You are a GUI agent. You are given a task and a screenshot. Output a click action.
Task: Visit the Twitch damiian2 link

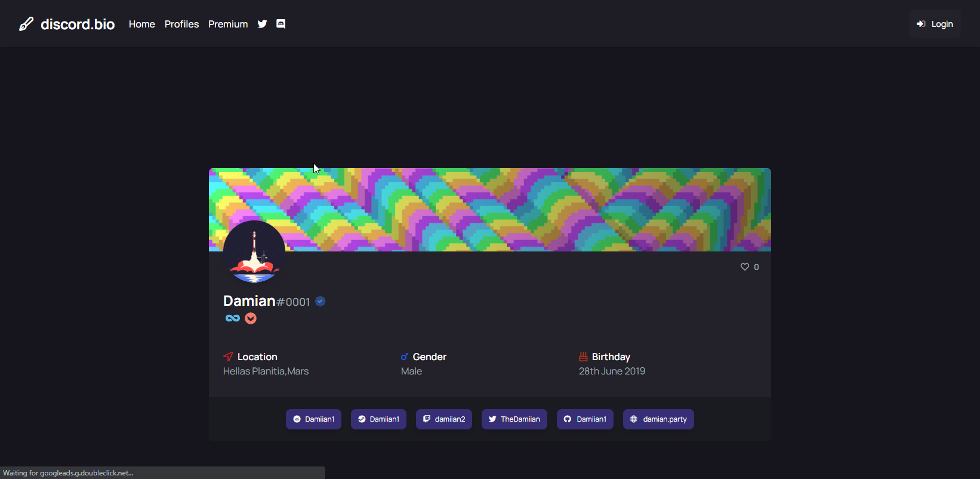click(443, 419)
